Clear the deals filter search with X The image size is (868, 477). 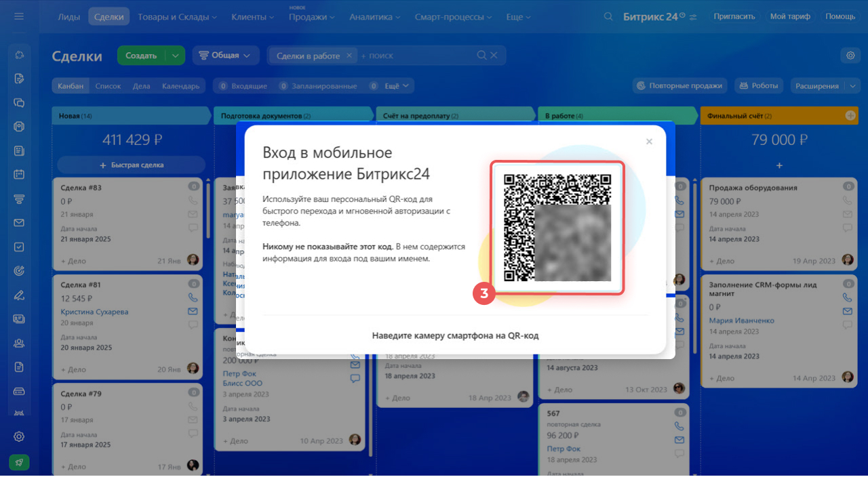[x=494, y=56]
